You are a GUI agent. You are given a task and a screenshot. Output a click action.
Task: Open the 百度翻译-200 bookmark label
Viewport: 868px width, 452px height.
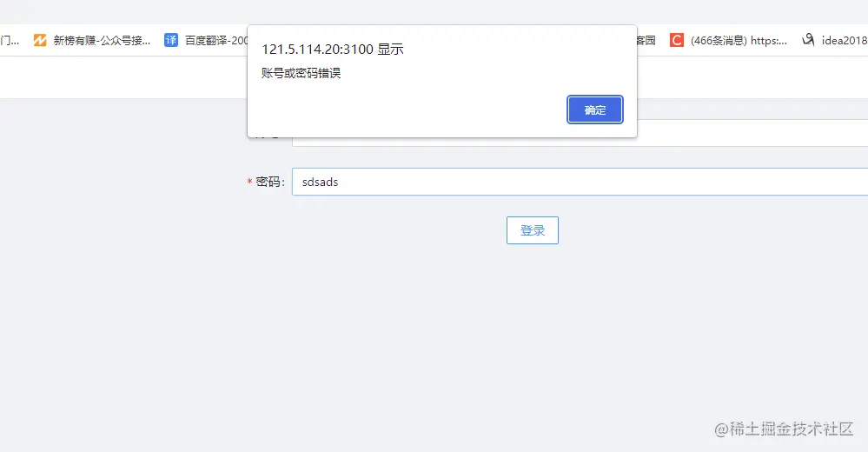215,41
